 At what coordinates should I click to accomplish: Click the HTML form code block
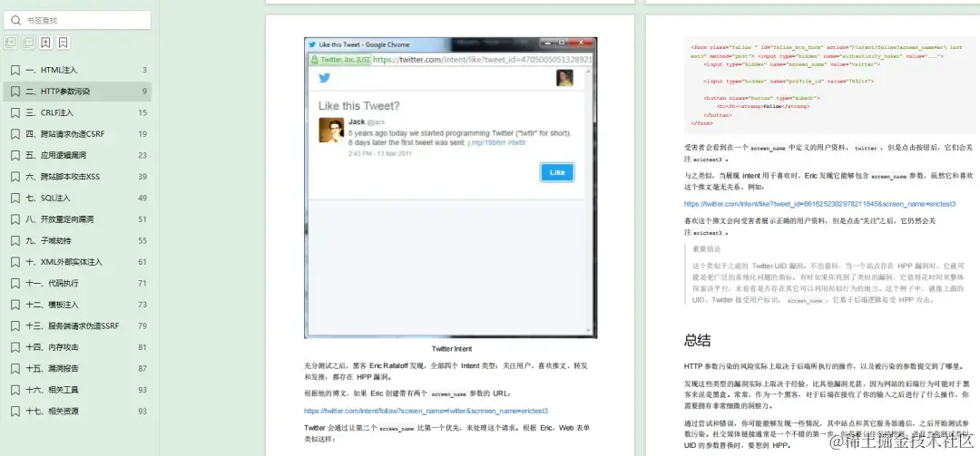830,85
